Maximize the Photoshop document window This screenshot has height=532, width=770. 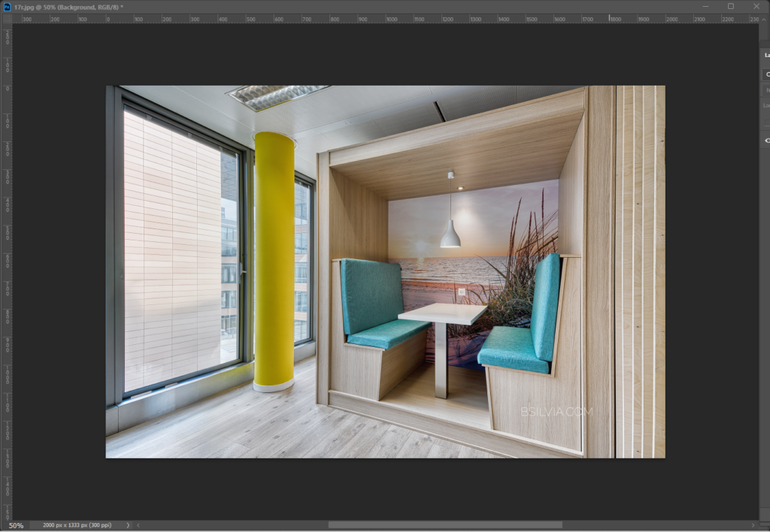(731, 6)
